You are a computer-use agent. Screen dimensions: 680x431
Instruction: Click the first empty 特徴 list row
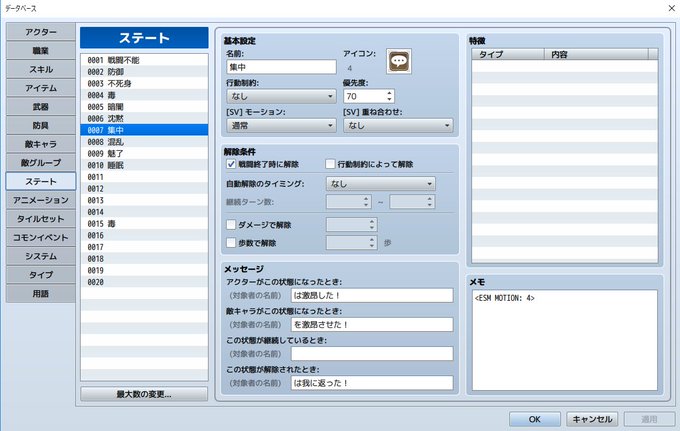click(x=565, y=66)
